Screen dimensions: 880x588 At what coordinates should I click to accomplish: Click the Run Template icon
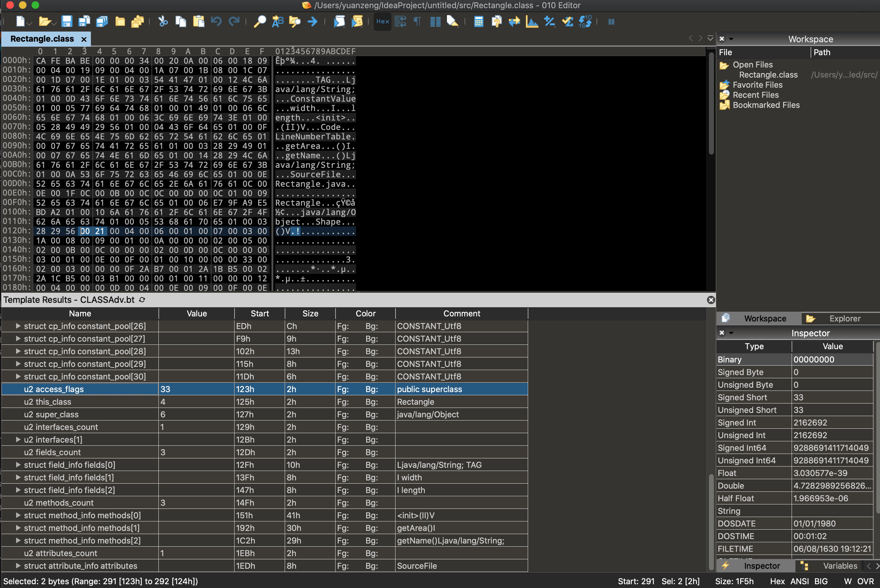pyautogui.click(x=357, y=21)
